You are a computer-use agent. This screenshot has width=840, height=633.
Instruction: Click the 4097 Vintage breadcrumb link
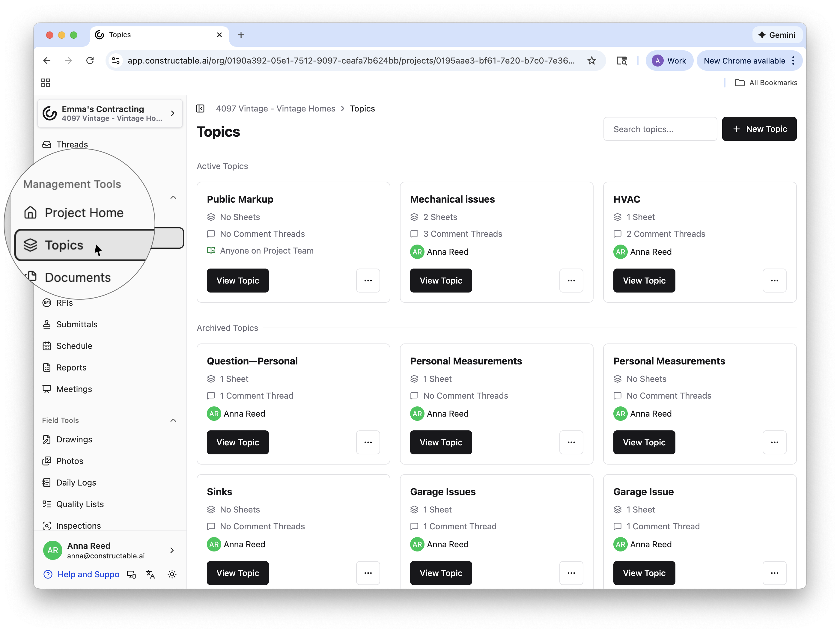pos(275,108)
